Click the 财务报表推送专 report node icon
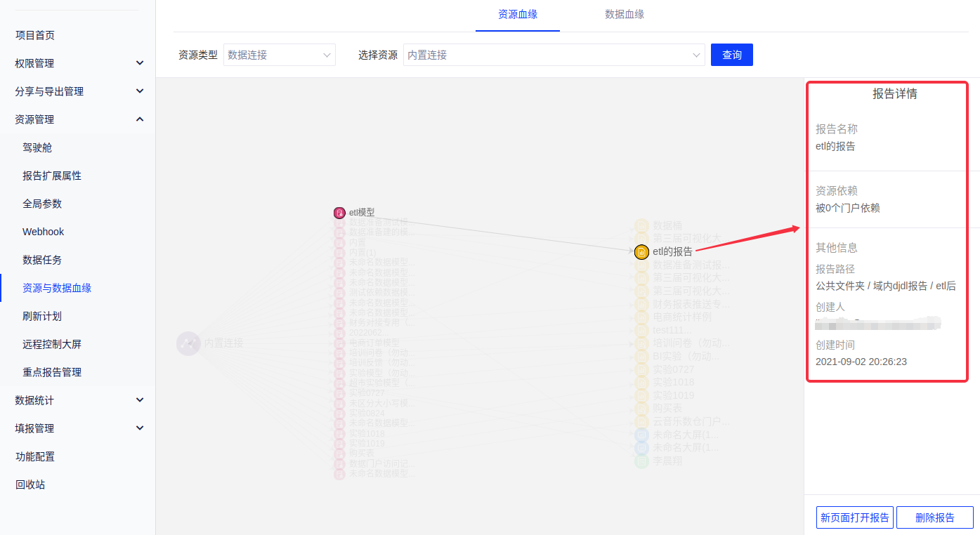Image resolution: width=980 pixels, height=535 pixels. click(x=641, y=304)
